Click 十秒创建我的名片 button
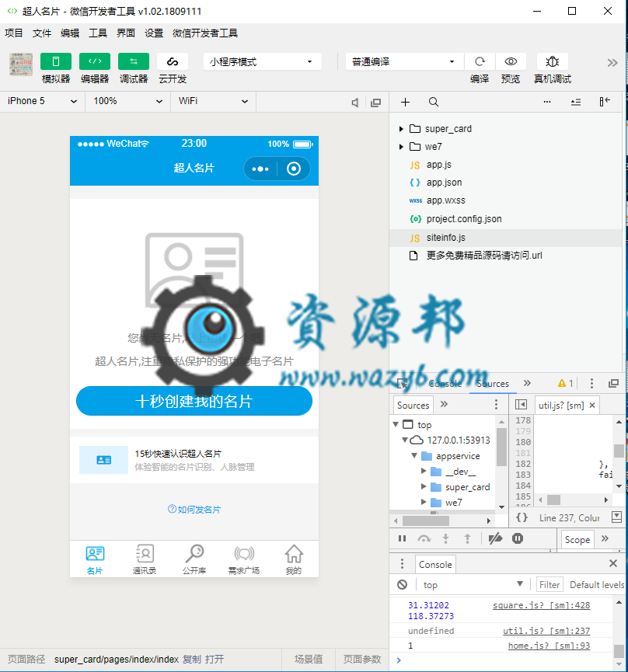 pyautogui.click(x=194, y=401)
